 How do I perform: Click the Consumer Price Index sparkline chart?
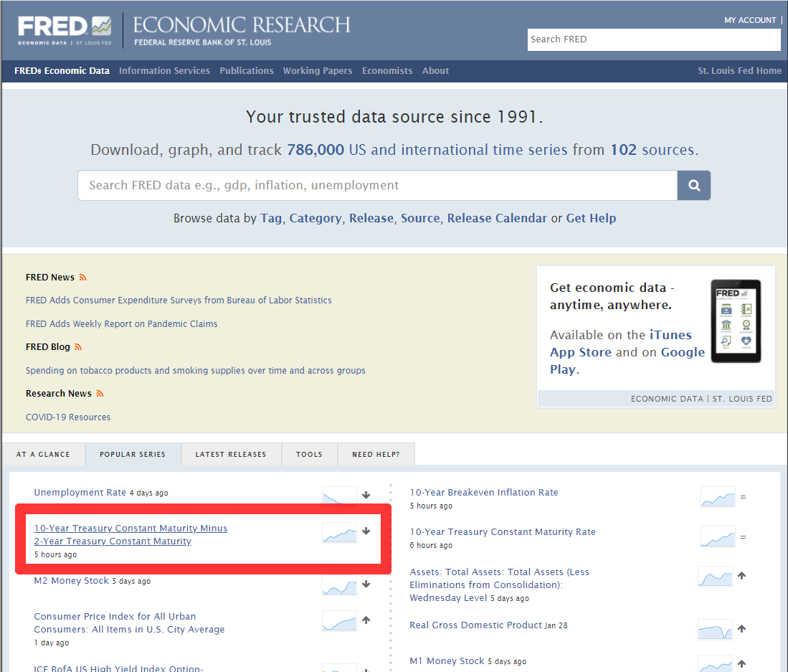pos(339,621)
